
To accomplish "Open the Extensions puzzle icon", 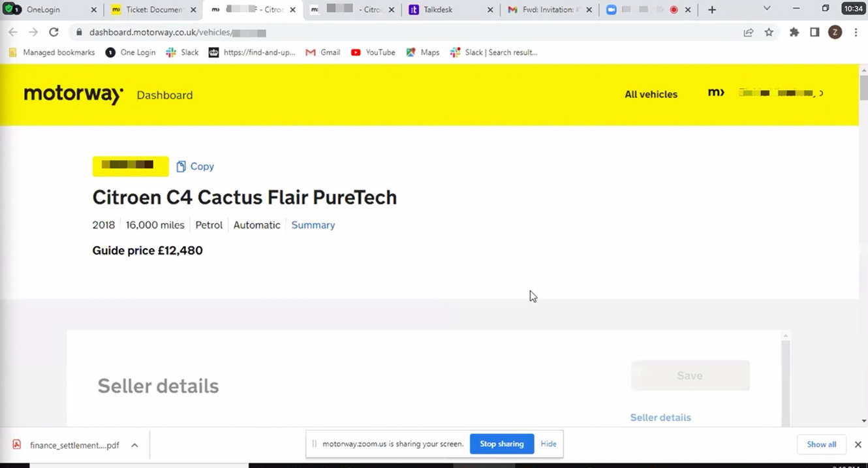I will 794,32.
